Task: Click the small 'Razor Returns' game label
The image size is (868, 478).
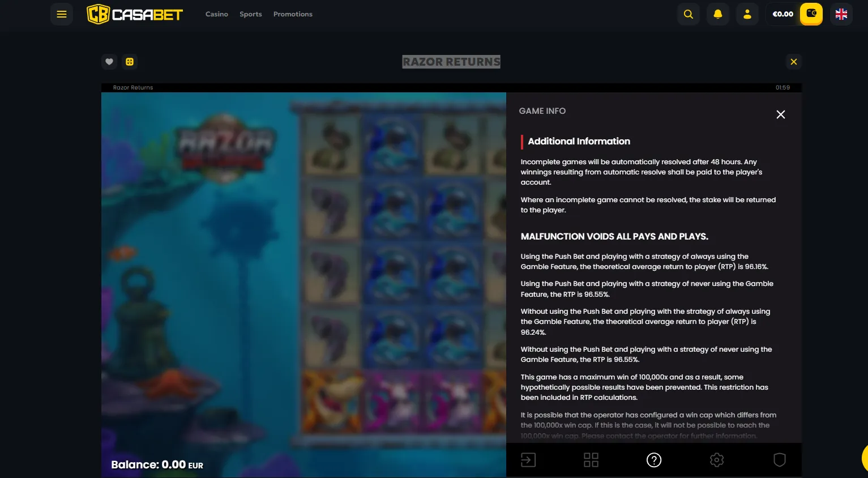Action: pos(133,88)
